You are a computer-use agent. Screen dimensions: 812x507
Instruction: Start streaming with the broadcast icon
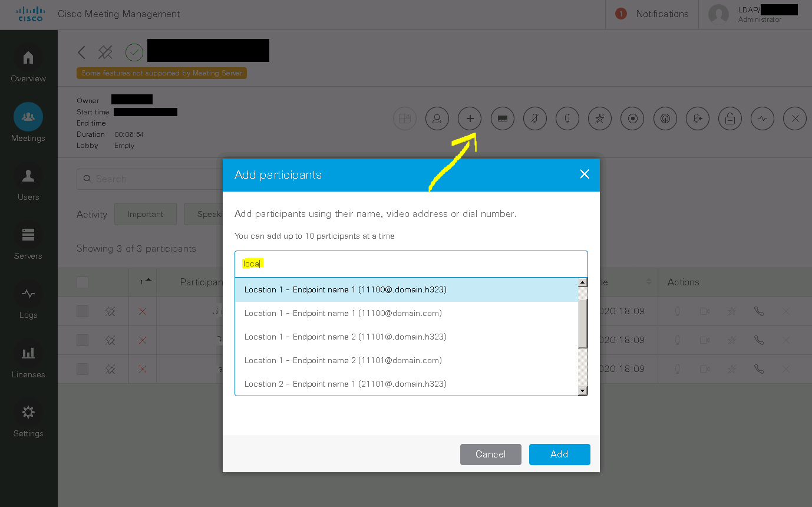point(665,118)
